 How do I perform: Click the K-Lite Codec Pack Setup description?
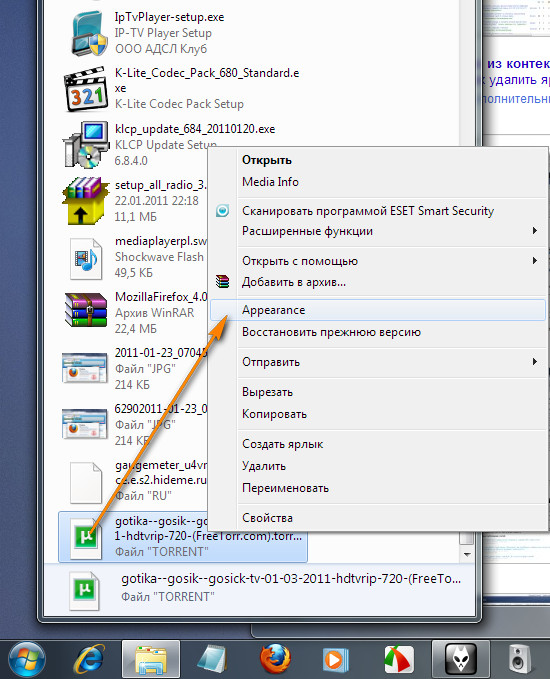click(179, 104)
